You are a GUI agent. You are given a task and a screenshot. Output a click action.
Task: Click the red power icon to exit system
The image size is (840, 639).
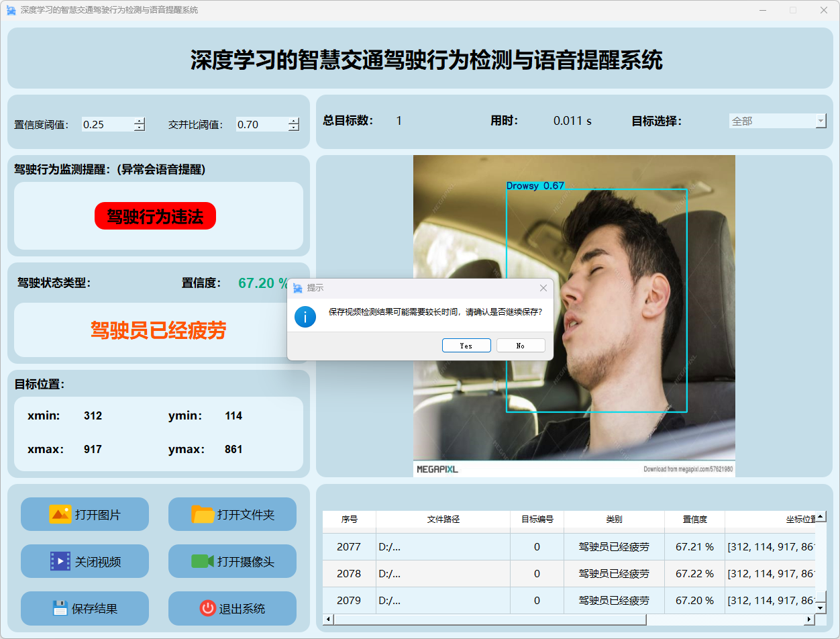click(x=207, y=608)
